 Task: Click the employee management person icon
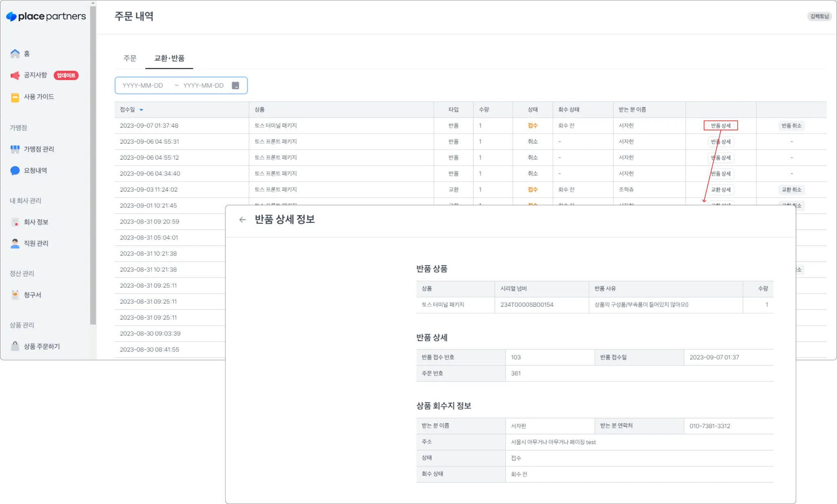click(x=15, y=243)
